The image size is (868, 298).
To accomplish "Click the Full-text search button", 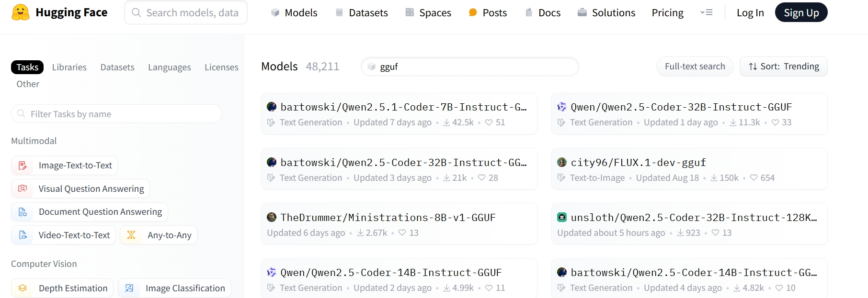I will pyautogui.click(x=695, y=66).
